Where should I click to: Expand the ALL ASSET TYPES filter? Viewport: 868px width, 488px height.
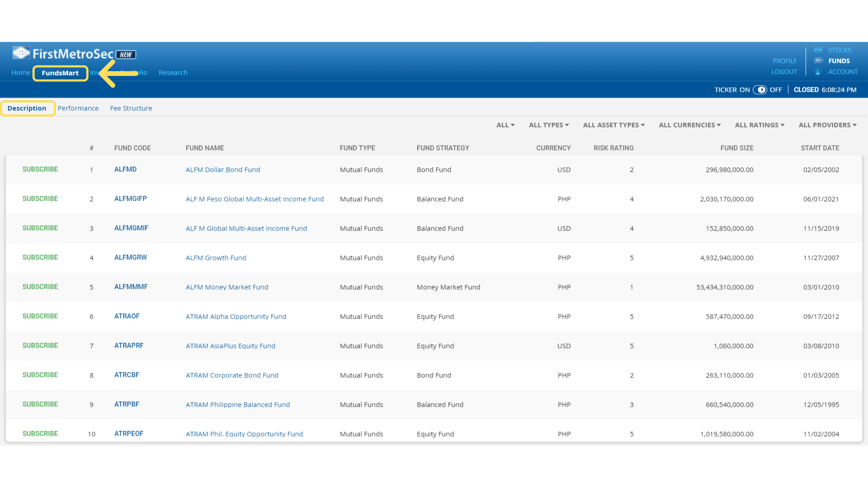[614, 125]
